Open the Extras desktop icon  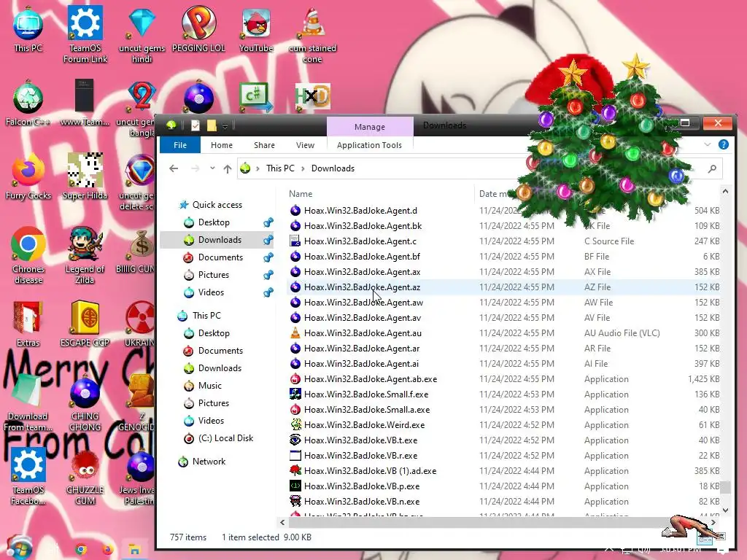28,324
